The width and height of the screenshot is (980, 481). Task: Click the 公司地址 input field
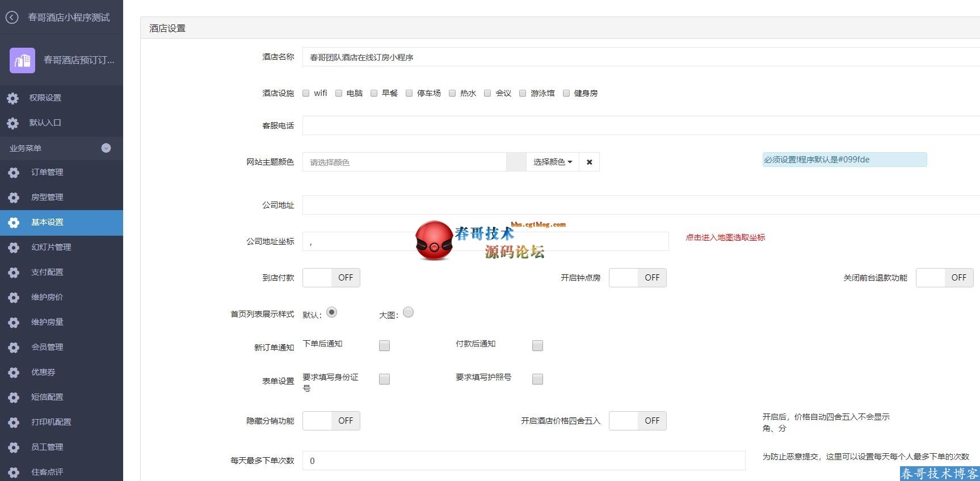pyautogui.click(x=641, y=205)
